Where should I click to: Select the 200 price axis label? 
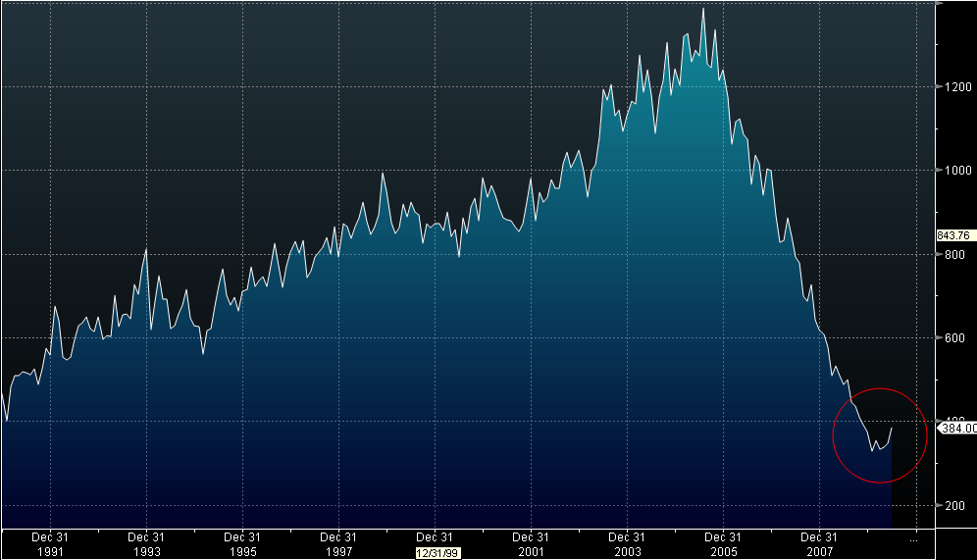[x=953, y=505]
